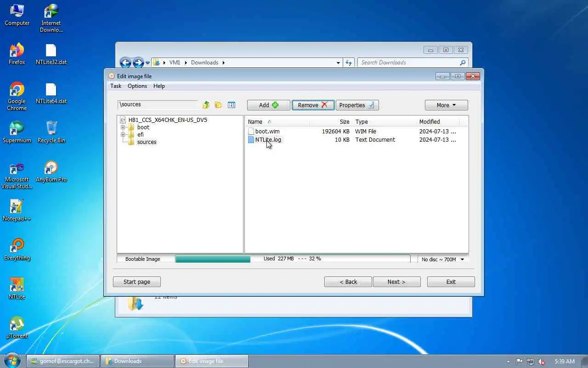
Task: Show hidden tray icons arrow
Action: coord(508,362)
